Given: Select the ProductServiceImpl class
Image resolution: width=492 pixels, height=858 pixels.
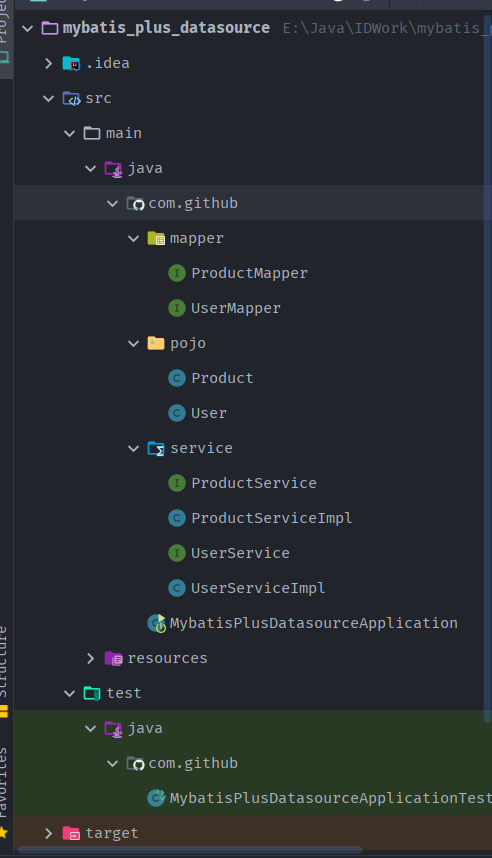Looking at the screenshot, I should (x=271, y=518).
